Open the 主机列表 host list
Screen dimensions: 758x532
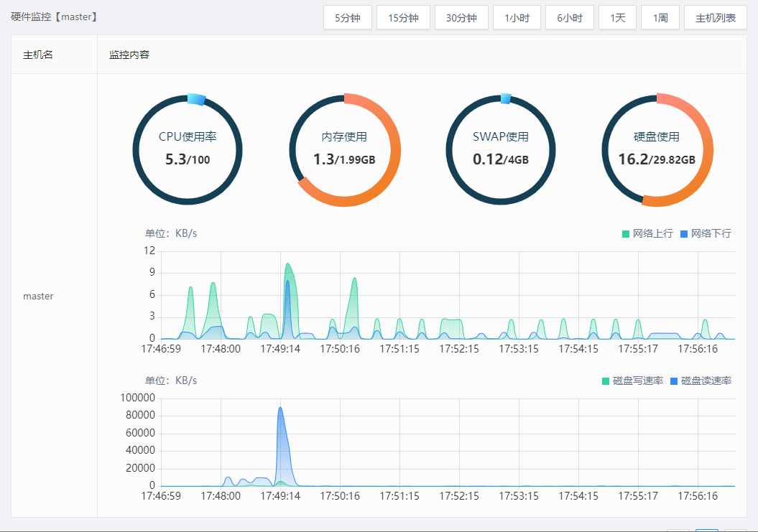716,18
